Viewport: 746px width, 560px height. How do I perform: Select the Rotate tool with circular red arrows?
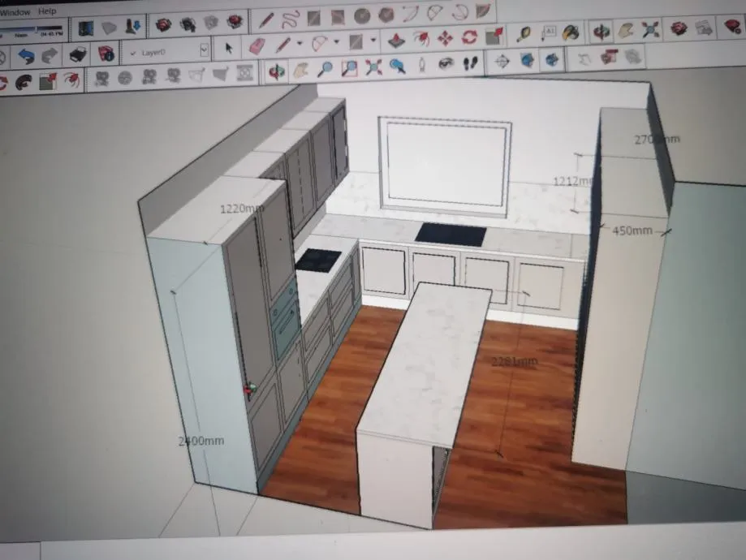point(469,37)
